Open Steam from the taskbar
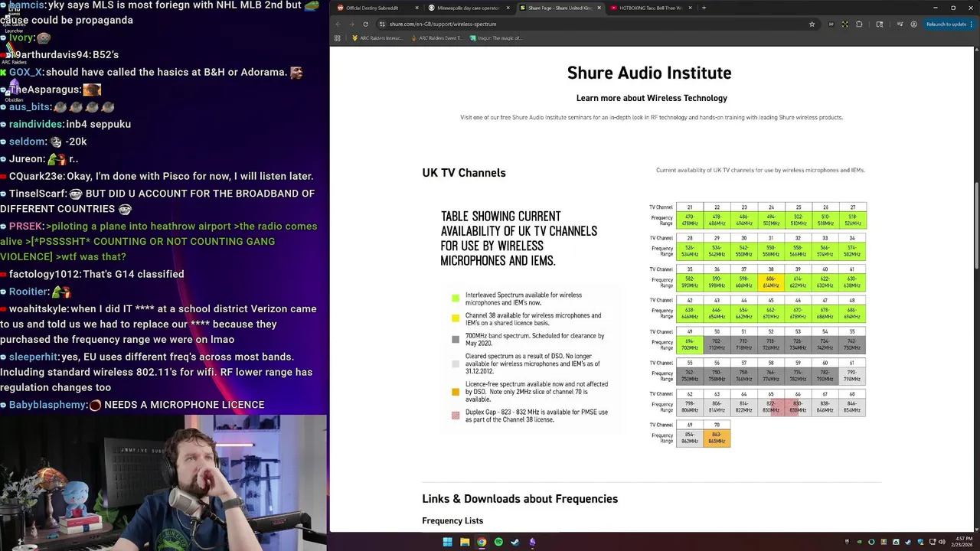Image resolution: width=980 pixels, height=551 pixels. (x=515, y=542)
